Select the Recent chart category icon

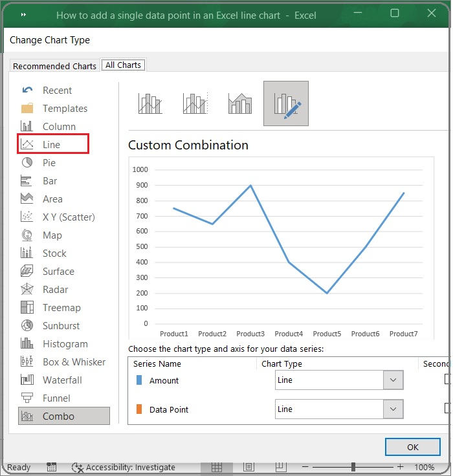pos(27,90)
